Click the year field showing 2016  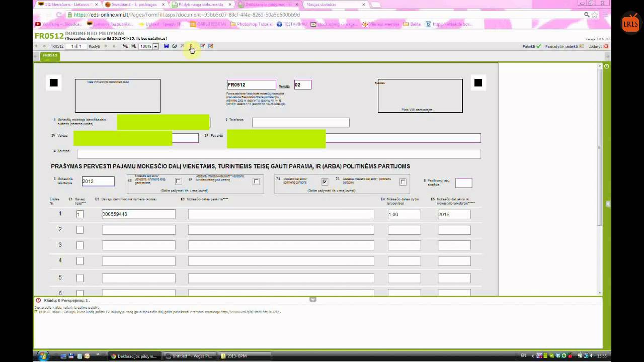[454, 214]
